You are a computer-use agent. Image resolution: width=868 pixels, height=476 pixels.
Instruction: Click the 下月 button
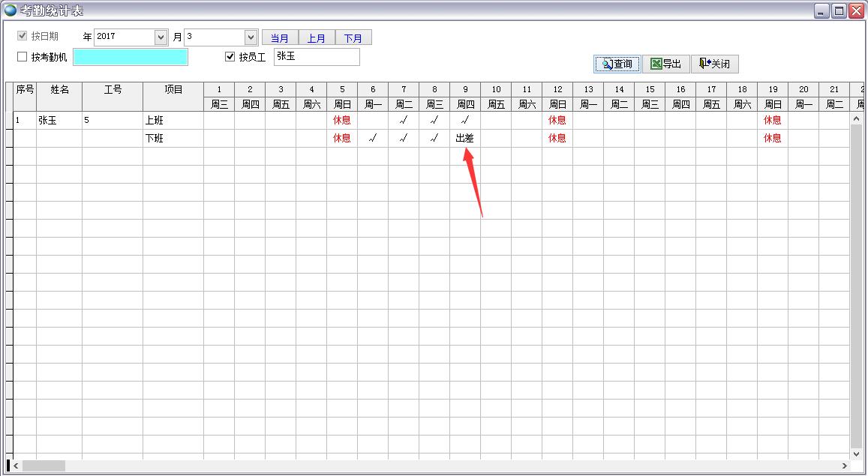point(353,37)
